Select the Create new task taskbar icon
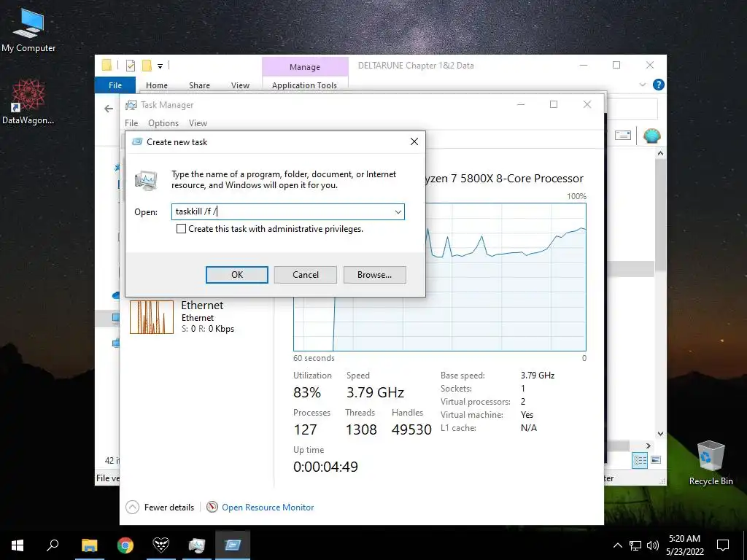 [233, 545]
